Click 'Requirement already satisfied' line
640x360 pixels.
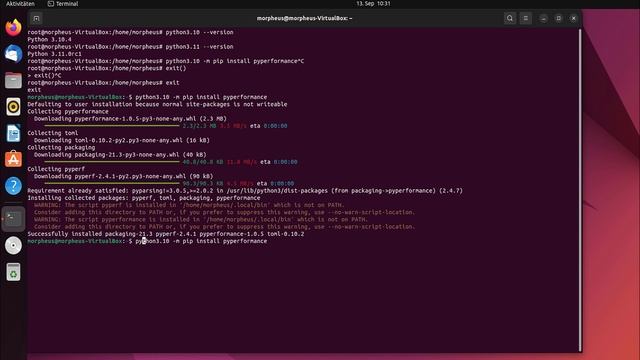coord(245,191)
